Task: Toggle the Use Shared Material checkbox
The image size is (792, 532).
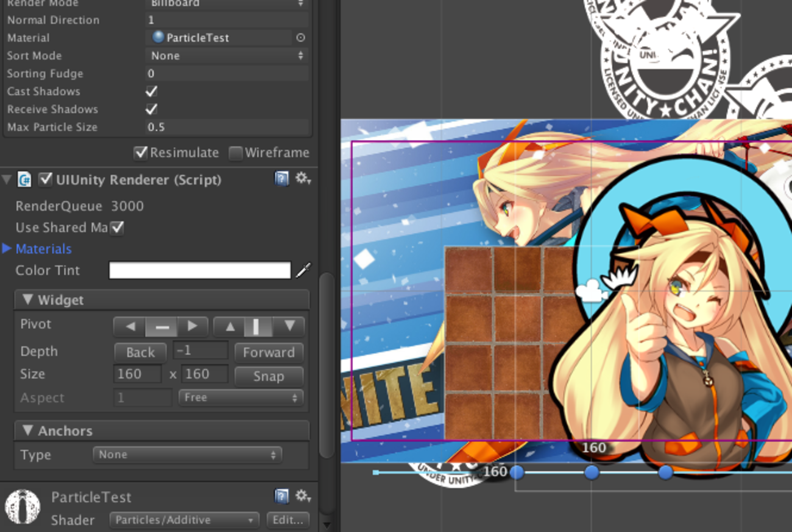Action: pos(116,228)
